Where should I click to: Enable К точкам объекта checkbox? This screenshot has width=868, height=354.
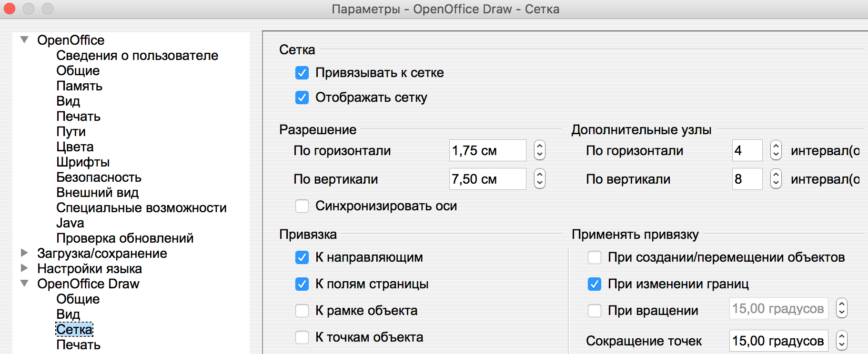tap(302, 337)
